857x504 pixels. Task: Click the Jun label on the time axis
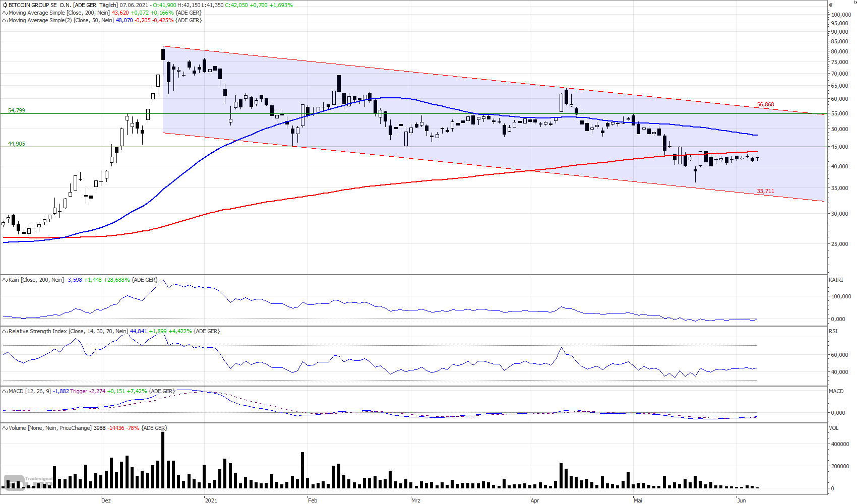click(742, 500)
